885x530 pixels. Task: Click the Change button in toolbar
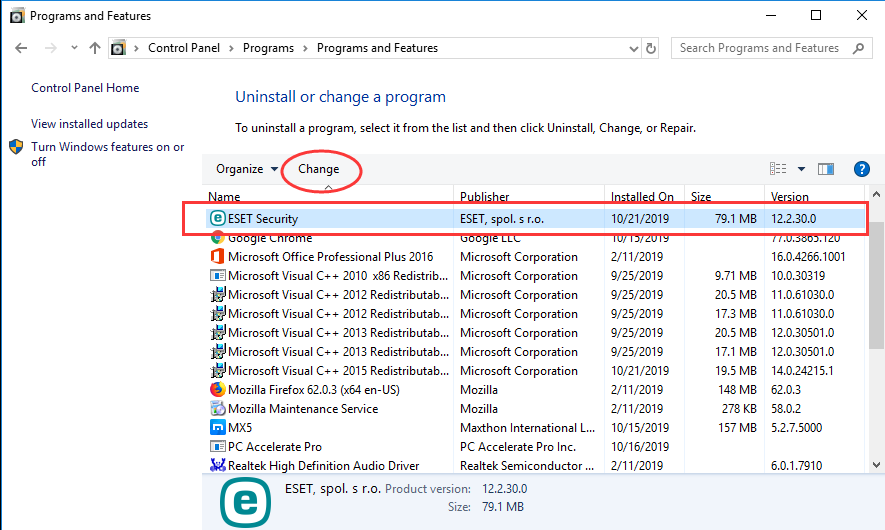point(319,169)
